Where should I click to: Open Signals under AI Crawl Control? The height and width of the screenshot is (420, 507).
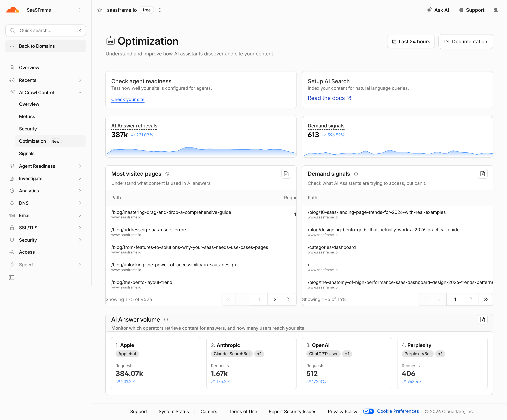(27, 153)
